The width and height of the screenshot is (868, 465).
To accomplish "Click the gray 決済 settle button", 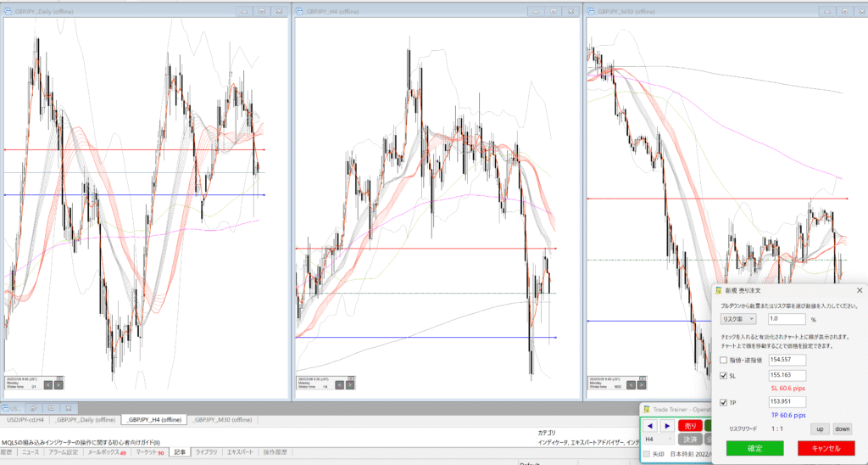I will 690,439.
